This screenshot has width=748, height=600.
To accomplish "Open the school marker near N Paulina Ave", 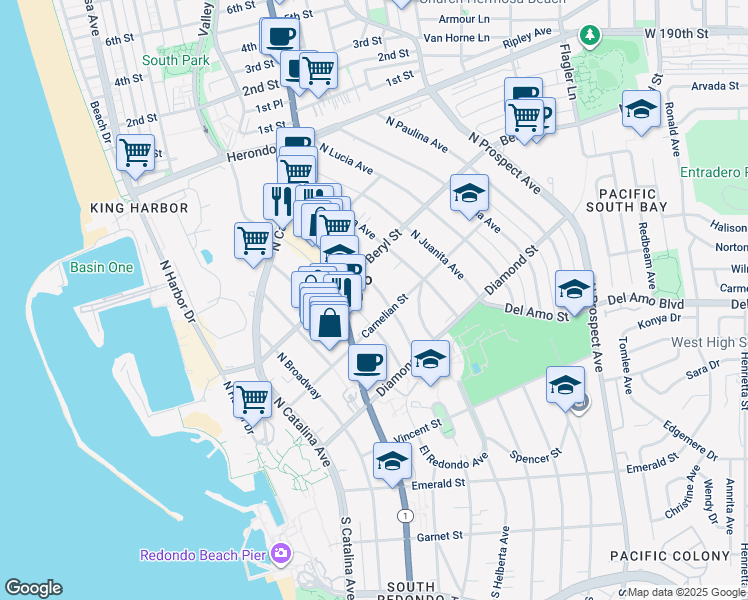I will [x=469, y=194].
